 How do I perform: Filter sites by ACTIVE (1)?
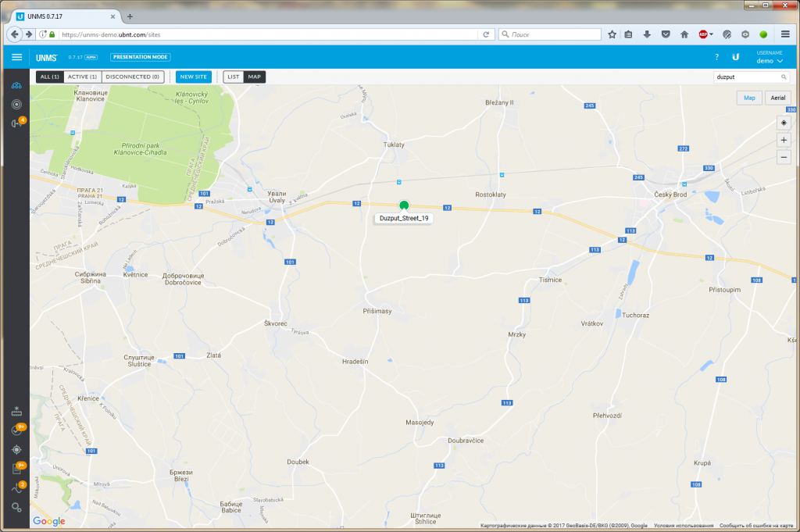point(82,77)
